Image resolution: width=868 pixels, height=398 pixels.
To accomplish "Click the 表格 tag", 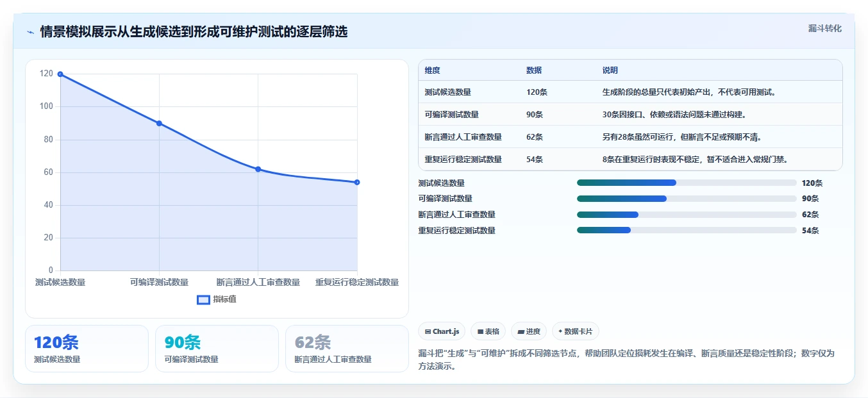I will pyautogui.click(x=488, y=331).
